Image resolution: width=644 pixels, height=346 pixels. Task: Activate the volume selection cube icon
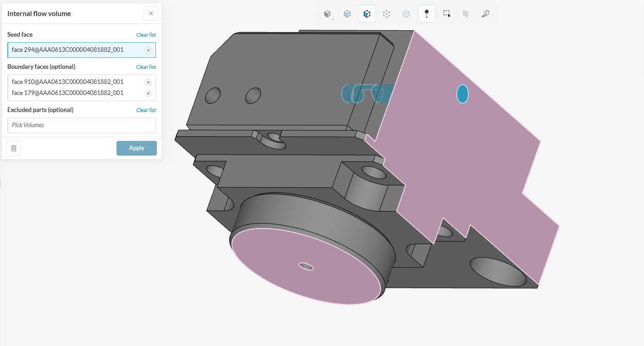[347, 14]
